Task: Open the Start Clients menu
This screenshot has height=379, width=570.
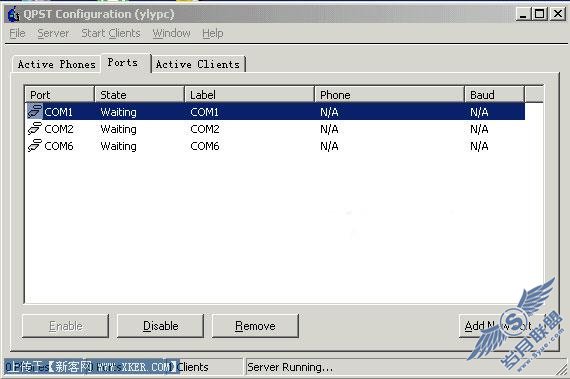Action: coord(111,33)
